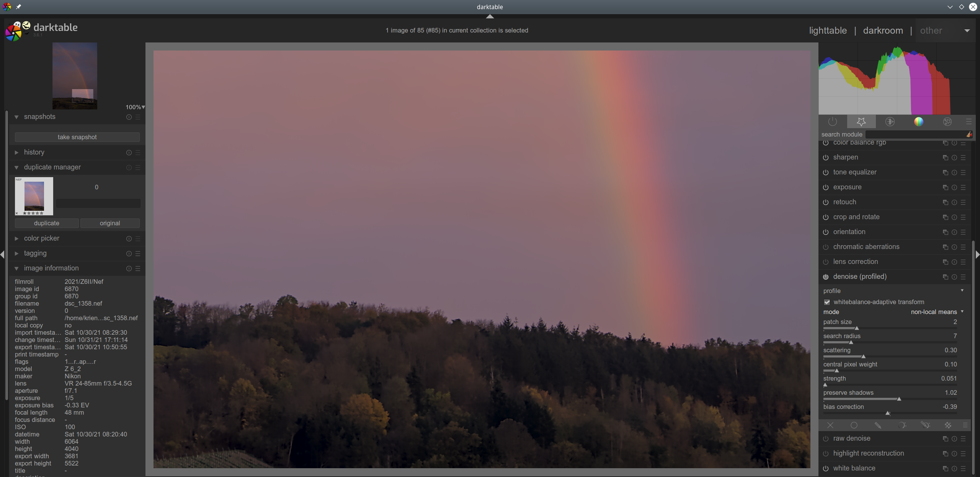Toggle whitebalance-adaptive transform checkbox
980x477 pixels.
[827, 302]
